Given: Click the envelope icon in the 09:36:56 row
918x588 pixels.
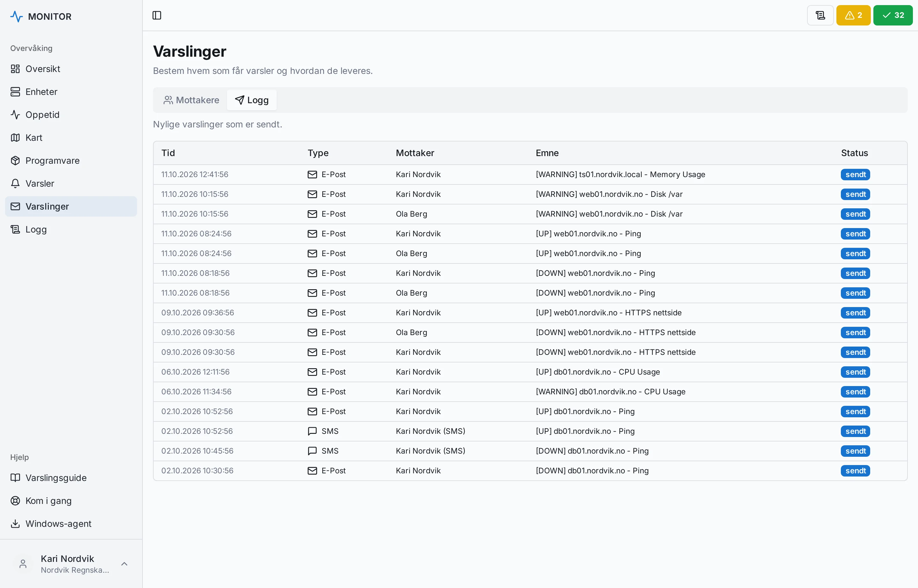Looking at the screenshot, I should [312, 313].
